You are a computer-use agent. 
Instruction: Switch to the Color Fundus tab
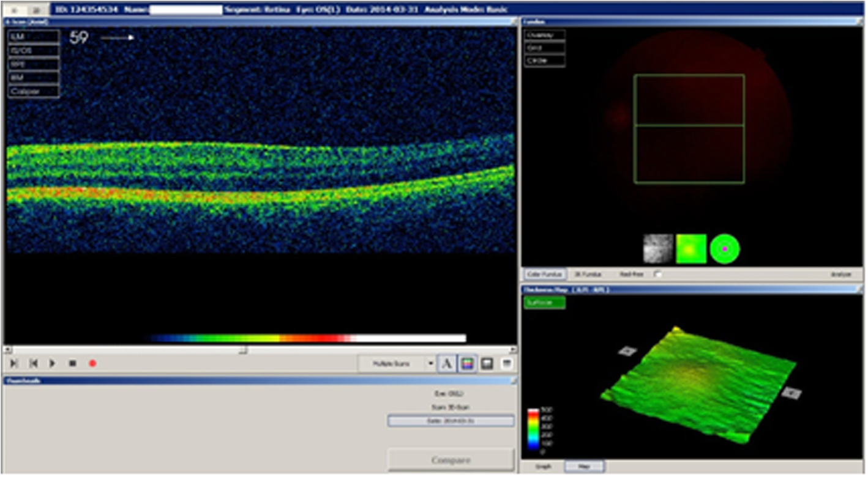(x=545, y=275)
